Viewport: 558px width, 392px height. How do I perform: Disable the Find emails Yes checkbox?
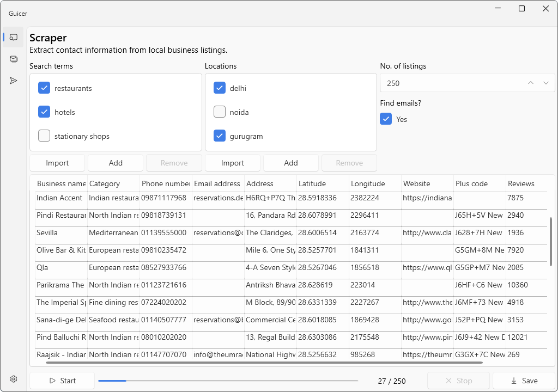pyautogui.click(x=386, y=119)
